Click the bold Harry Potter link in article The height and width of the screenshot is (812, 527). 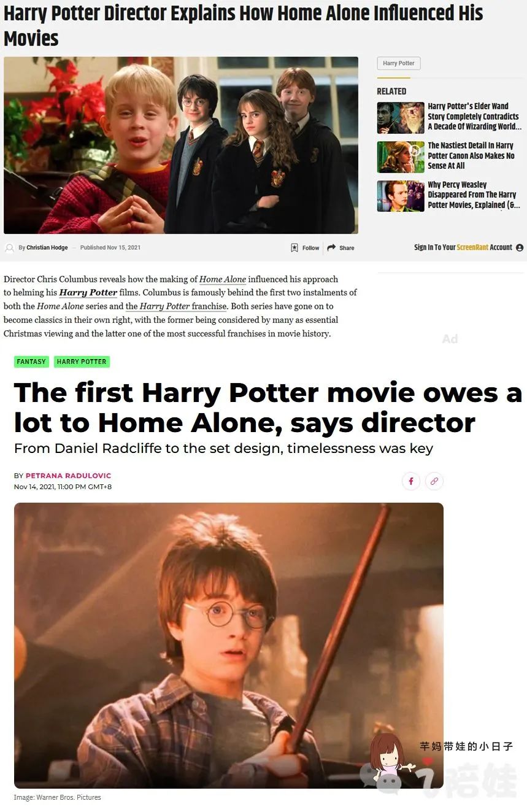pyautogui.click(x=88, y=293)
